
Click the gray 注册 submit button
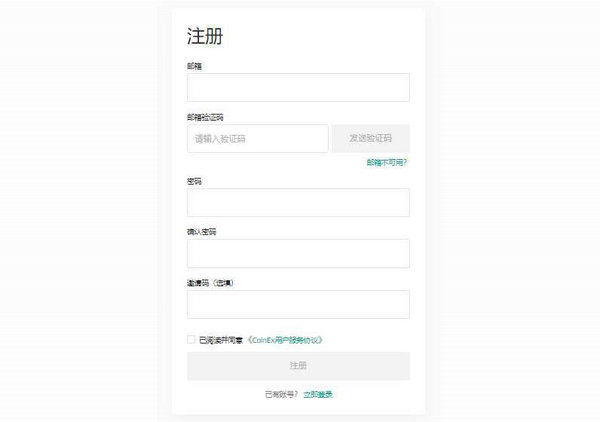[298, 366]
